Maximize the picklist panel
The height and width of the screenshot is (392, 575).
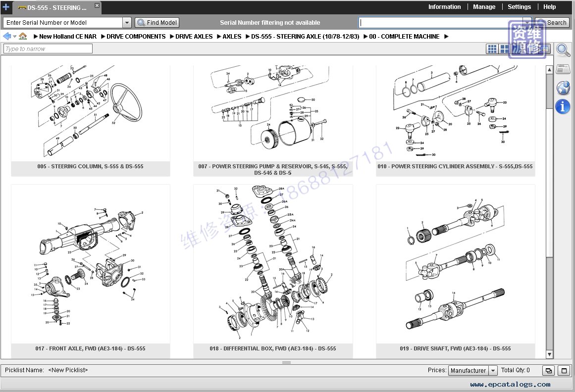click(x=564, y=370)
